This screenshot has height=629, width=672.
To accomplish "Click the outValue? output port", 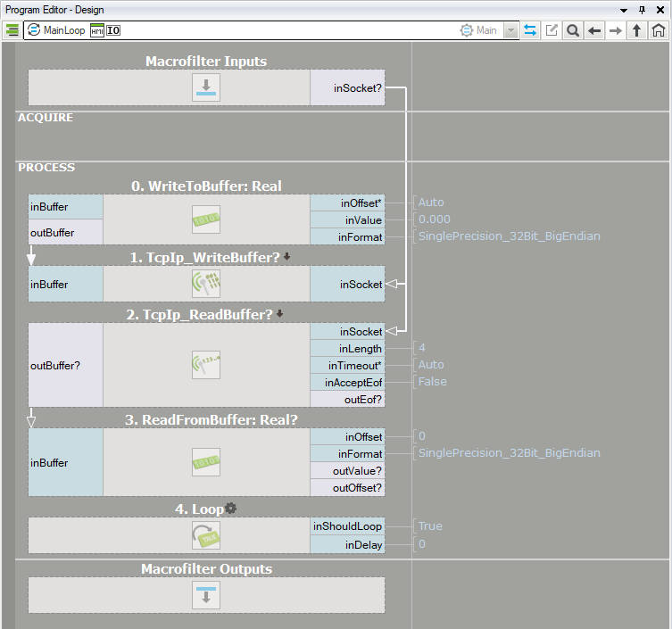I will [x=347, y=471].
